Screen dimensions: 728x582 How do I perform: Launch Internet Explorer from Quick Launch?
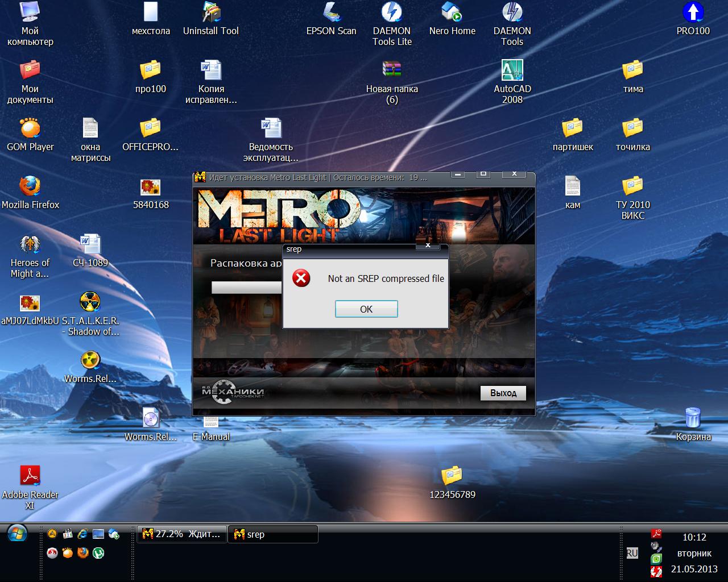83,534
